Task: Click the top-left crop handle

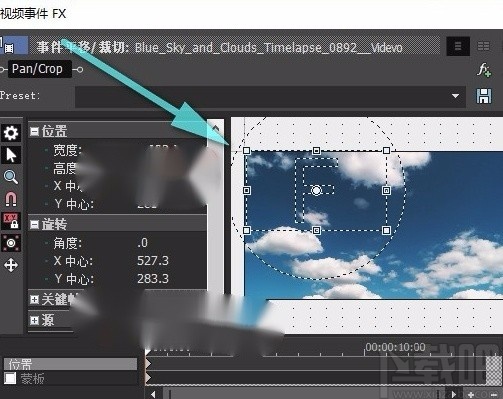Action: tap(246, 151)
